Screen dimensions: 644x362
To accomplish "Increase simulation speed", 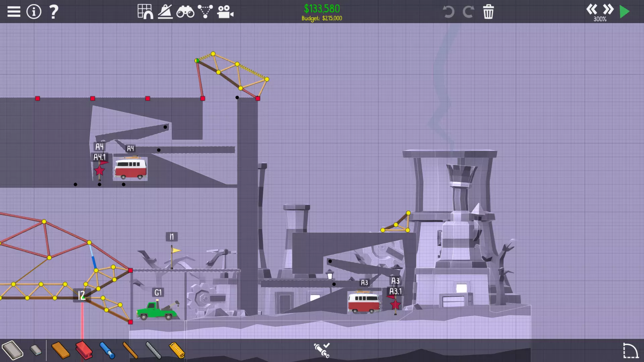I will (608, 9).
